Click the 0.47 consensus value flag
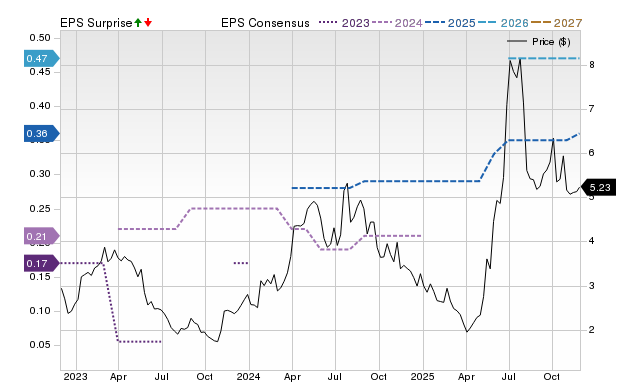Screen dimensions: 640x382 tap(42, 58)
